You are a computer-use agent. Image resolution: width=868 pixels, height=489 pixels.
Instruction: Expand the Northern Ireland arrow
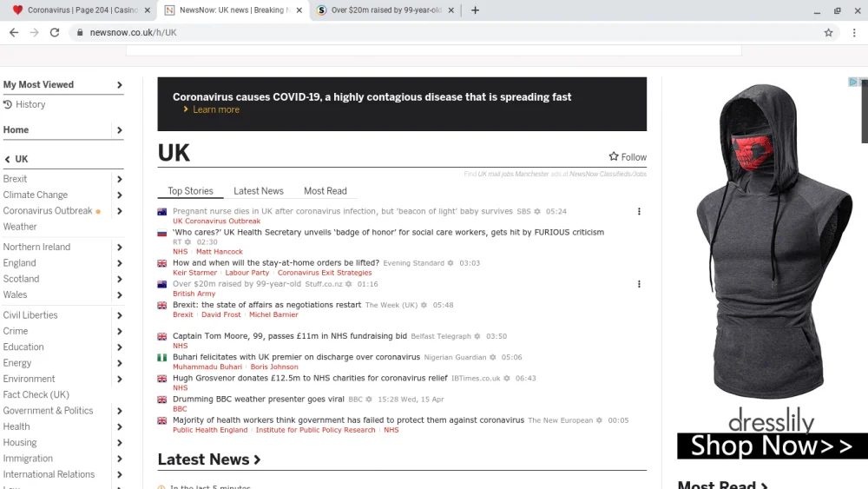click(x=120, y=247)
